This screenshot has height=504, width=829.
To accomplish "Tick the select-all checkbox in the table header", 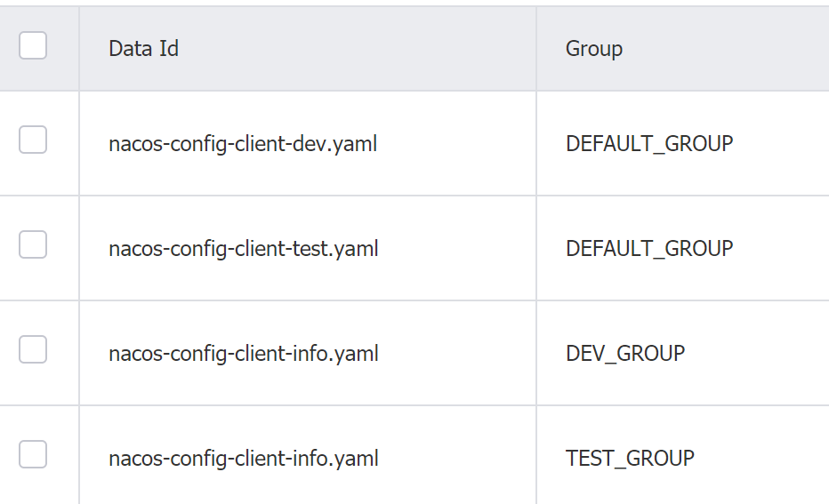I will (33, 45).
